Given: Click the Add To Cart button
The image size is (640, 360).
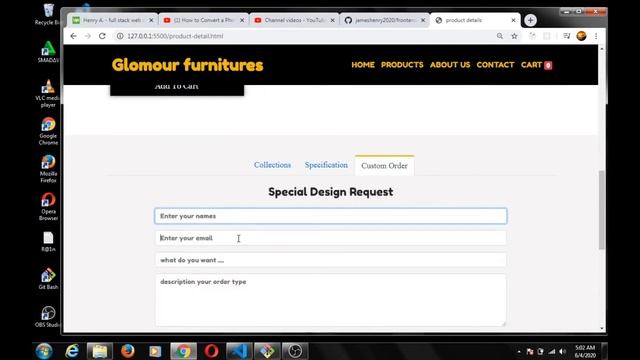Looking at the screenshot, I should point(177,89).
